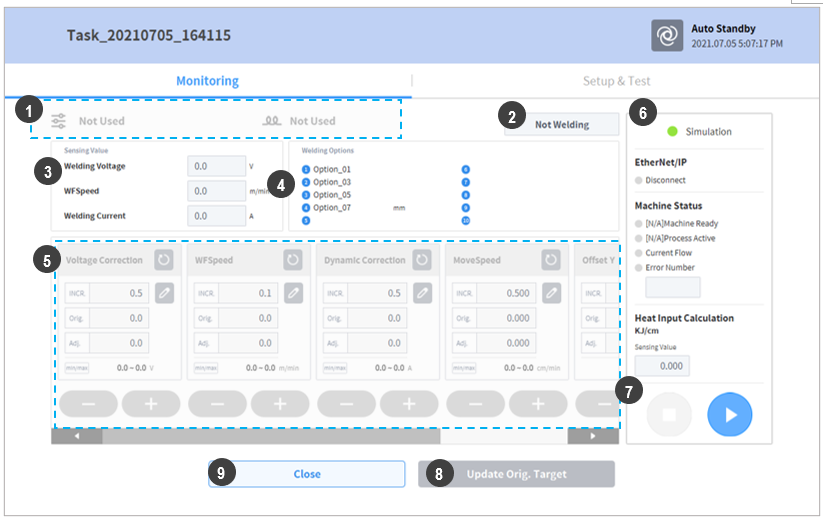The height and width of the screenshot is (522, 825).
Task: Click the Update Orig. Target button
Action: pyautogui.click(x=516, y=474)
